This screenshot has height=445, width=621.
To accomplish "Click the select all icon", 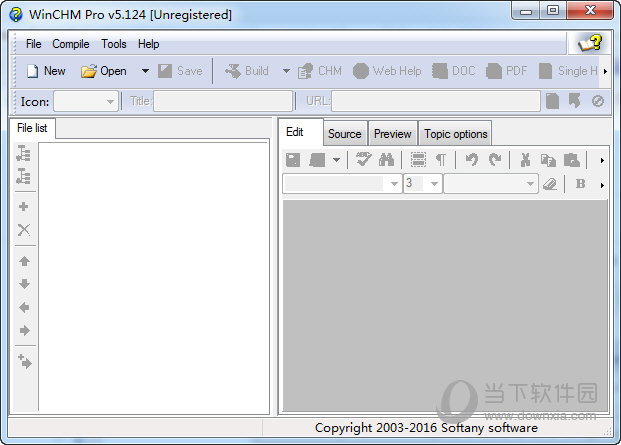I will pos(418,160).
